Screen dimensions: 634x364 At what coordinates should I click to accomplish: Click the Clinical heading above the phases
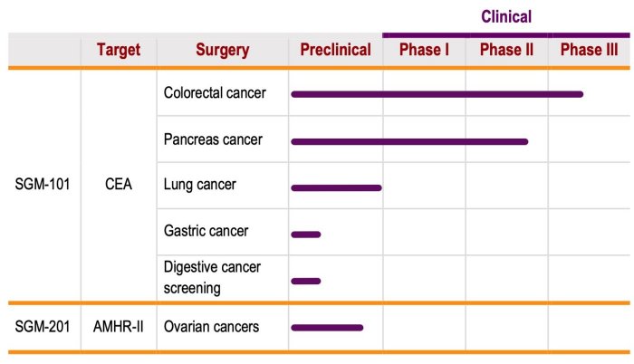[506, 16]
